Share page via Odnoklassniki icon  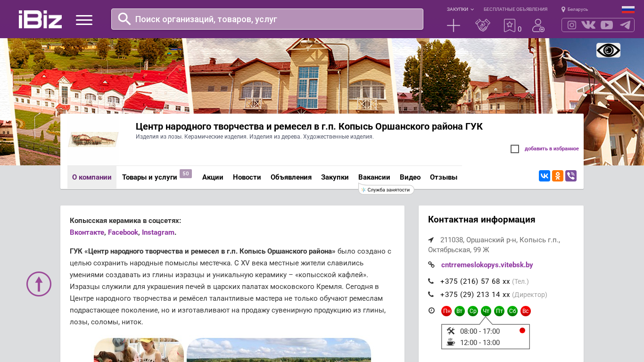[x=558, y=176]
